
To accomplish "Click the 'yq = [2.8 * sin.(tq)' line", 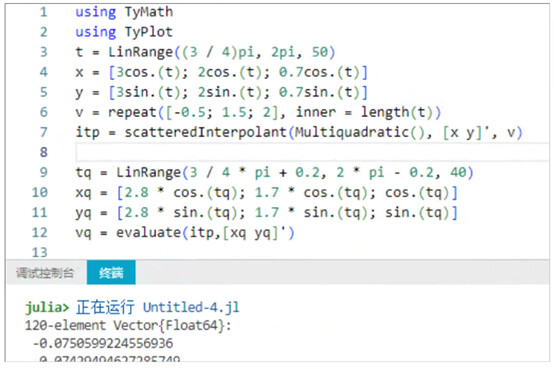I will 266,213.
